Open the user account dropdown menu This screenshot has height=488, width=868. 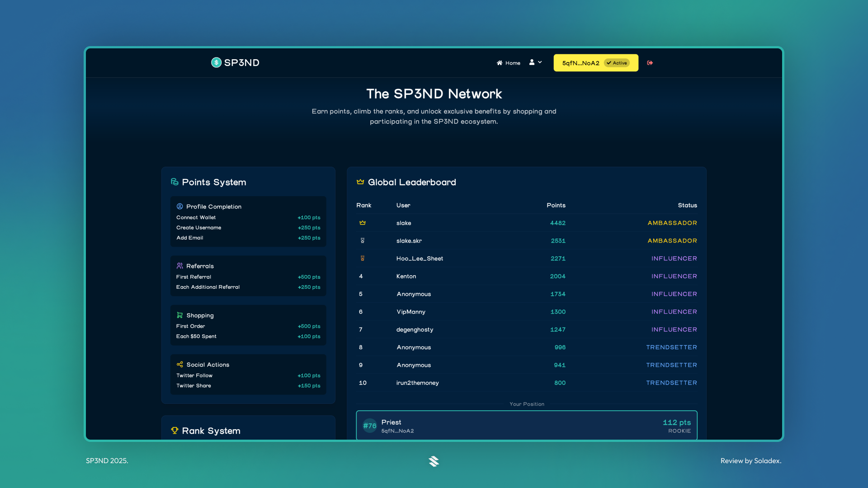point(535,62)
